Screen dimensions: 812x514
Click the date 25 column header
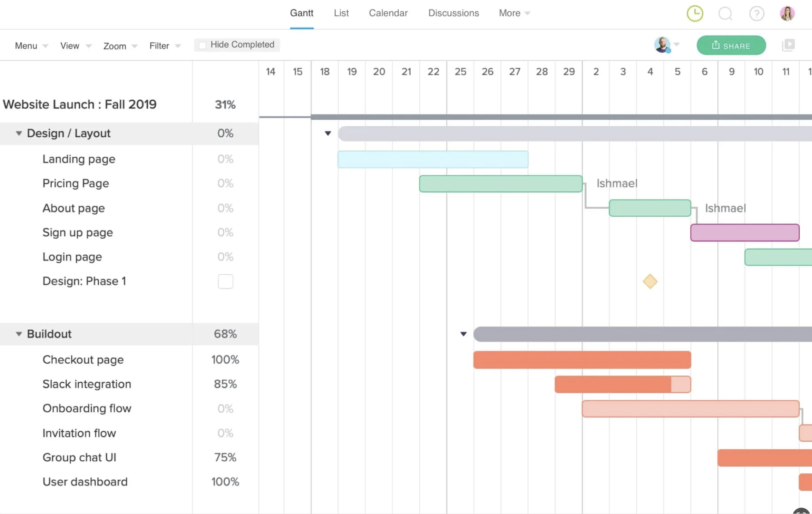tap(460, 72)
